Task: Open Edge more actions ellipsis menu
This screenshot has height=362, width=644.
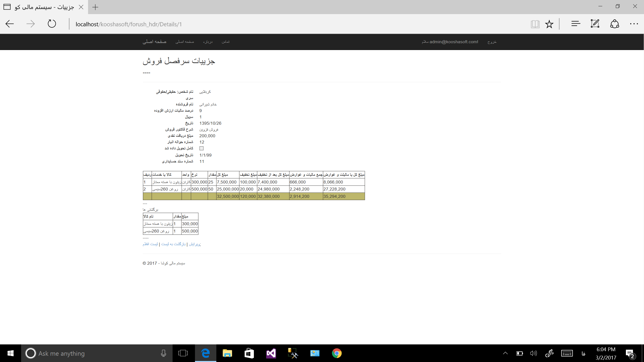Action: [x=634, y=24]
